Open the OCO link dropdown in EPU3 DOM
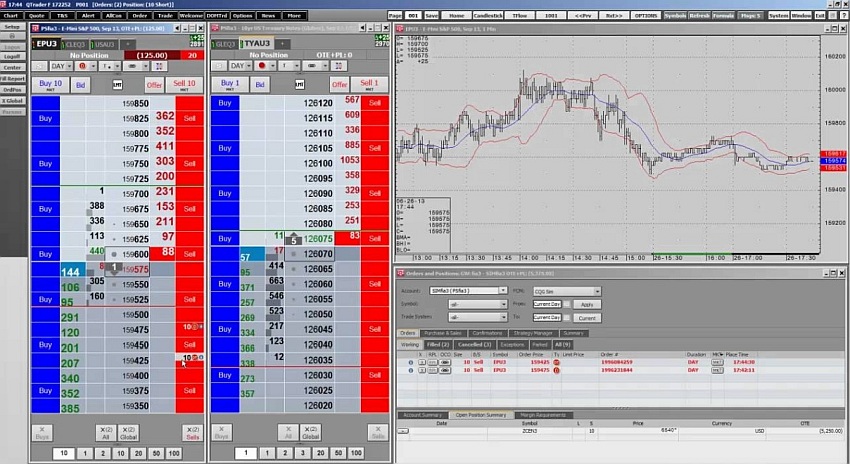Screen dimensions: 850x464 136,66
